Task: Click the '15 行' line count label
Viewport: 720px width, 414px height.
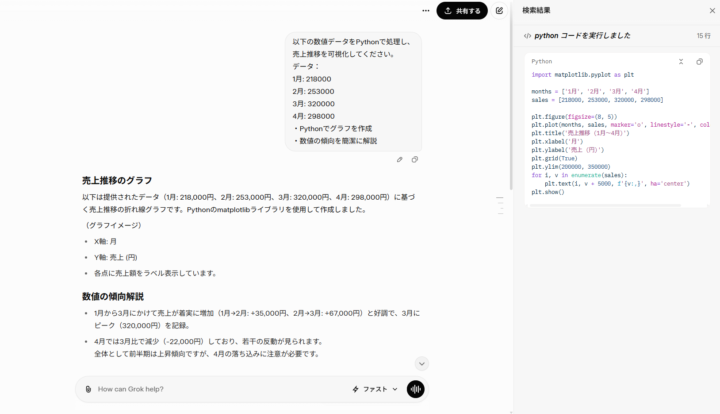Action: coord(703,36)
